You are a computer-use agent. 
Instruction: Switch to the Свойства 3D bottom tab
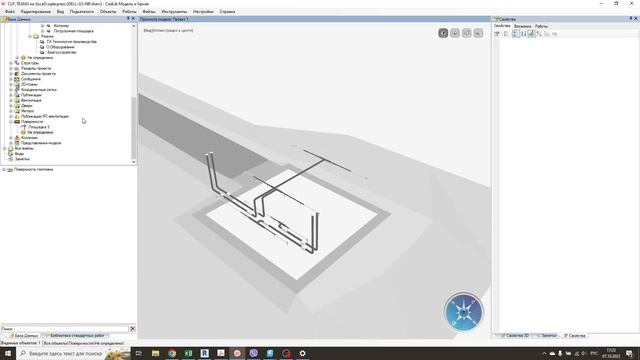tap(515, 336)
